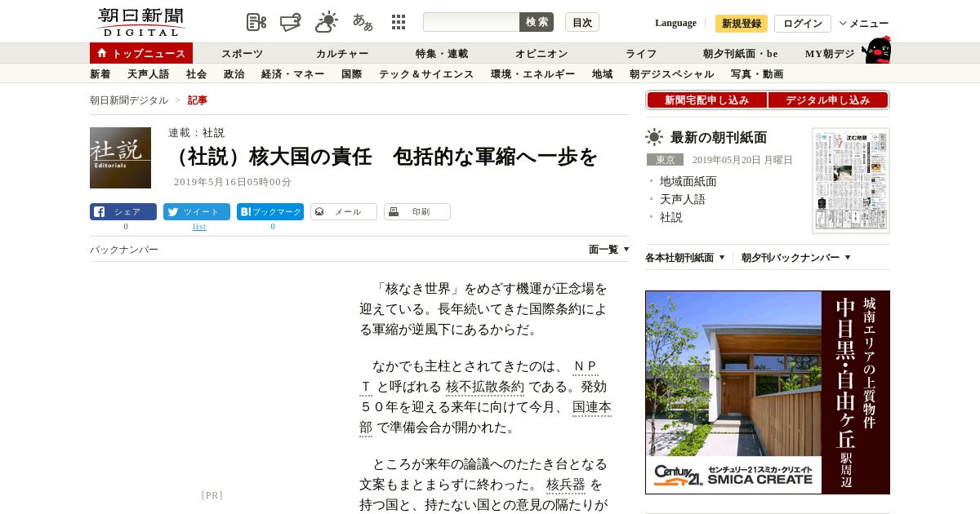Select the スポーツ tab
This screenshot has height=514, width=980.
click(x=243, y=54)
